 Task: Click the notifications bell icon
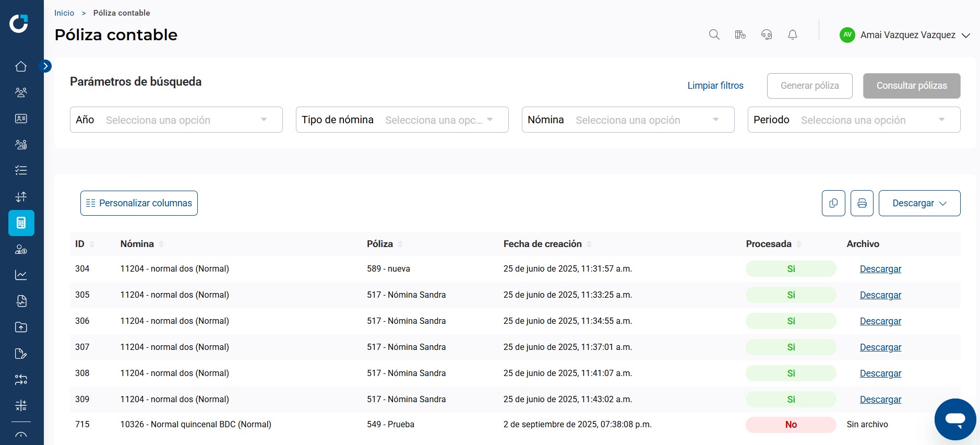792,34
